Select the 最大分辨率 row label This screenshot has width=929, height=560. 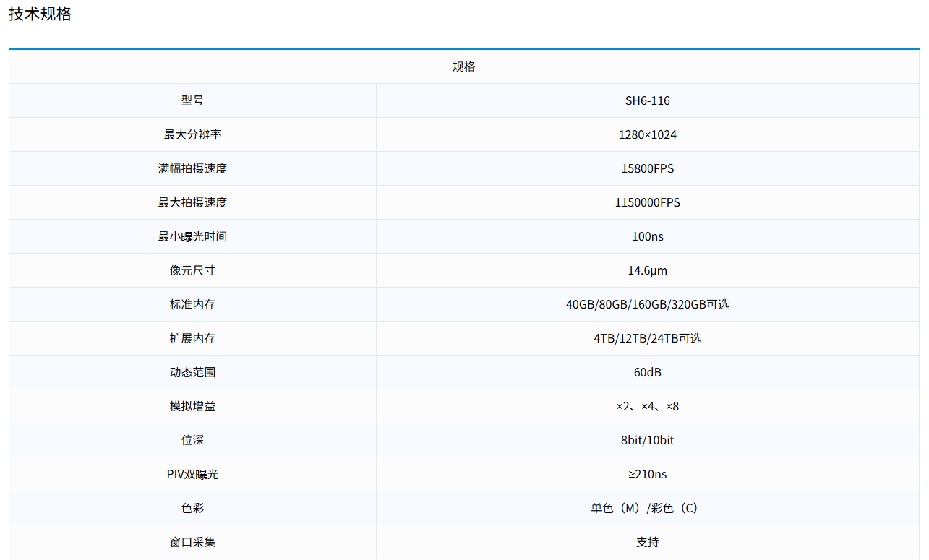pos(192,134)
